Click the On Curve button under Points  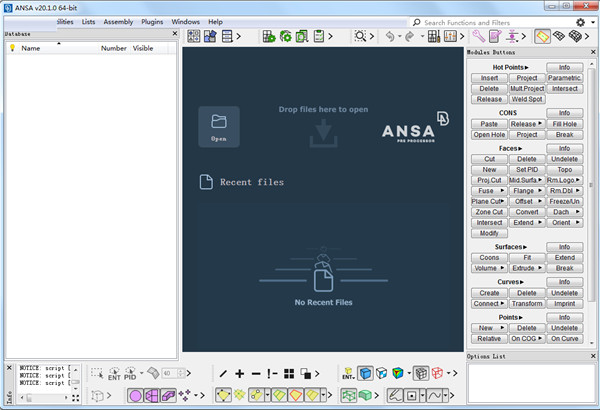564,339
